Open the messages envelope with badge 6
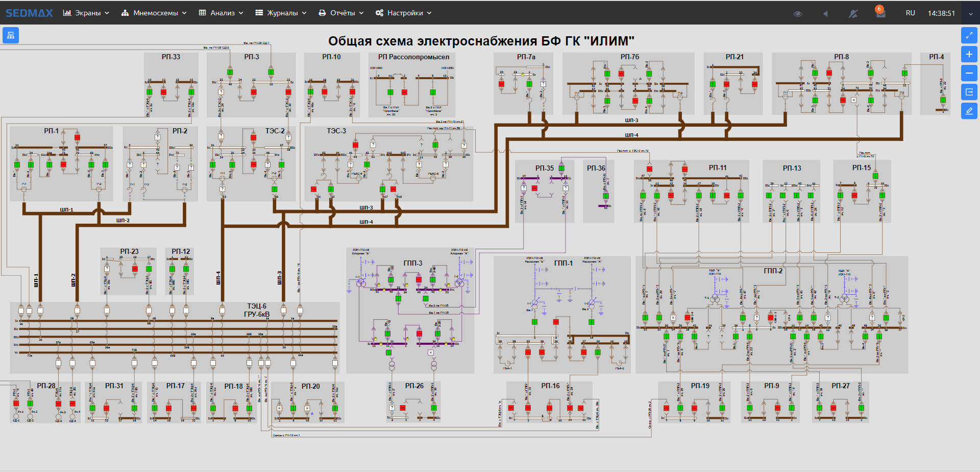Screen dimensions: 980x472 880,13
